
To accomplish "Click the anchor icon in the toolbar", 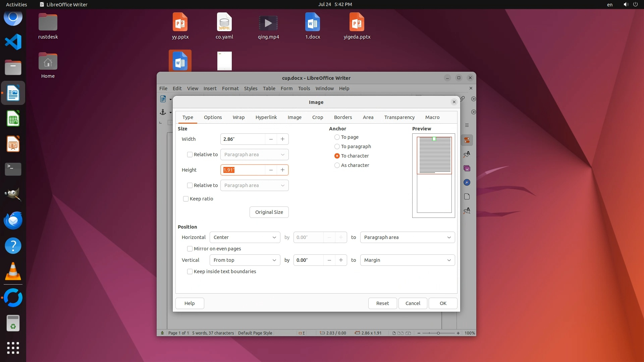I will (163, 112).
